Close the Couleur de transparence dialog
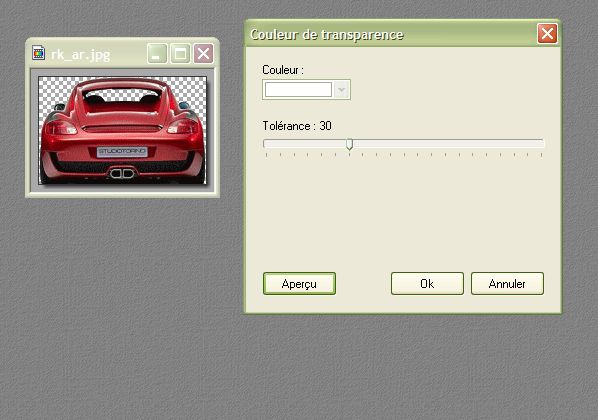Viewport: 598px width, 420px height. coord(547,34)
